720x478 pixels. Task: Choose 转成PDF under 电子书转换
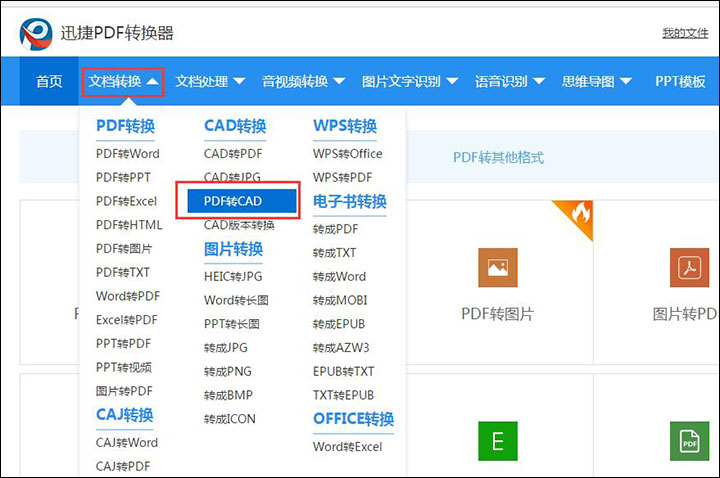[335, 229]
